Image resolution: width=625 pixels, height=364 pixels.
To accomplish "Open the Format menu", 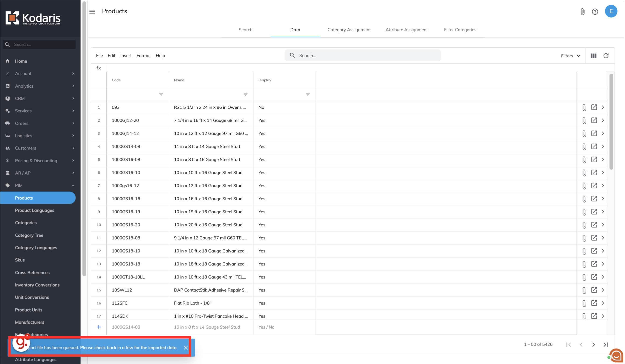I will click(x=143, y=55).
